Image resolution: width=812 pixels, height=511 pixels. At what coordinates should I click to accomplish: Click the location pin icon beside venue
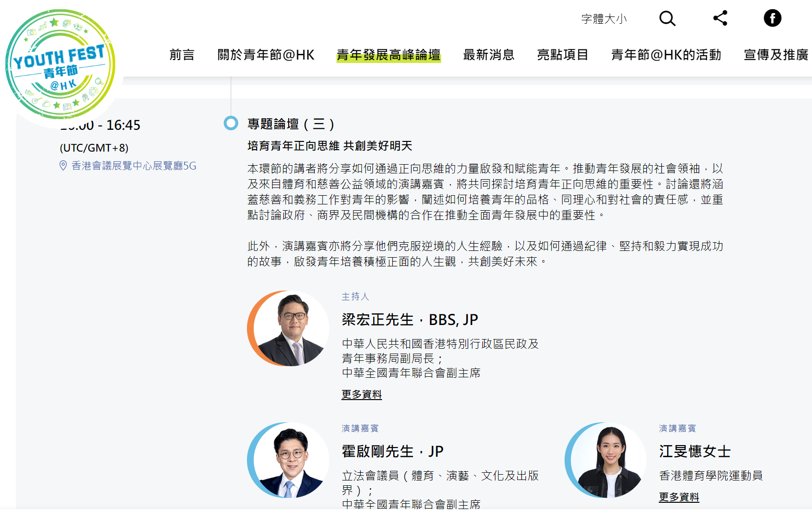pos(63,166)
